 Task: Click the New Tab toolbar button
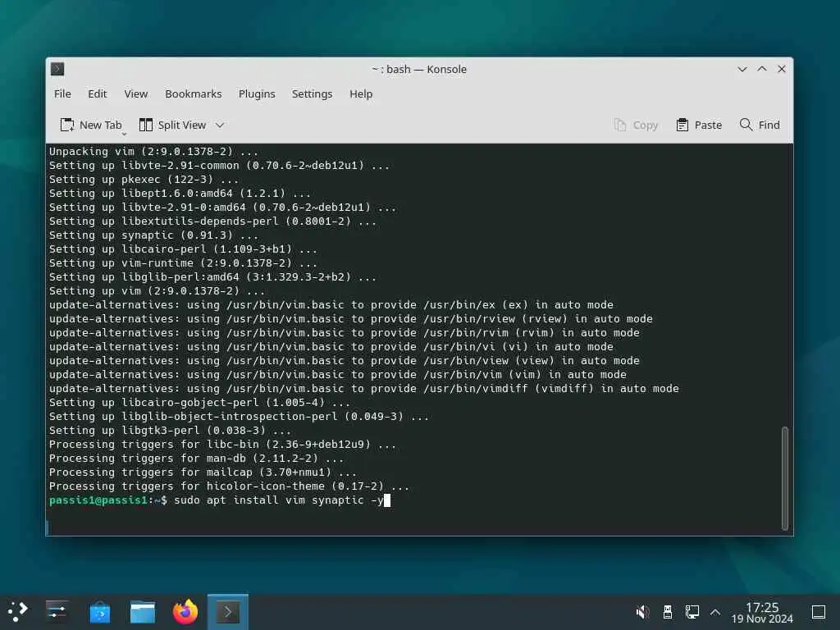pos(91,125)
